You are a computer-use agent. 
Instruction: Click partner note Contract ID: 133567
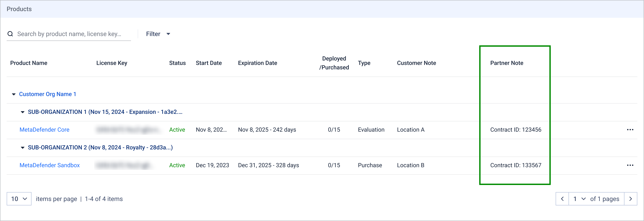point(516,165)
